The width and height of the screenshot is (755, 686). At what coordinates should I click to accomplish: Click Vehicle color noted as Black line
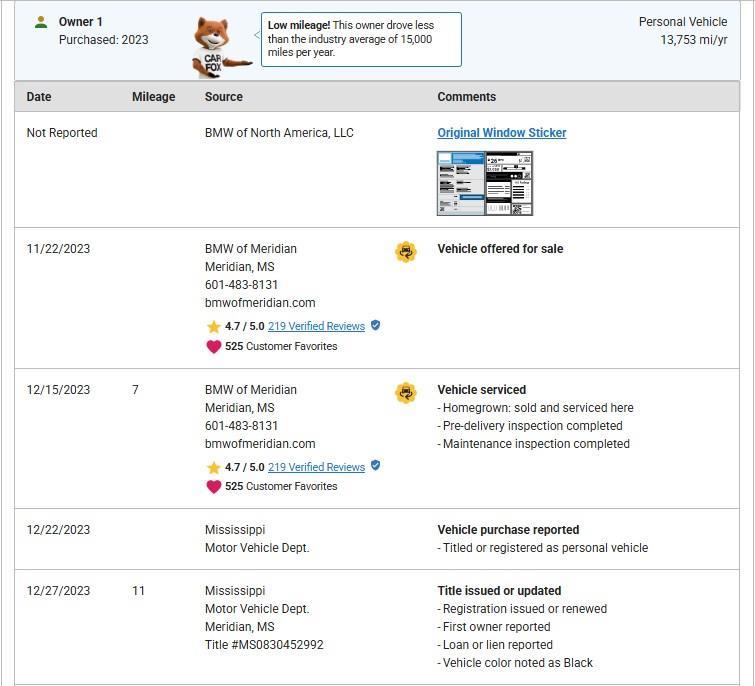coord(515,663)
